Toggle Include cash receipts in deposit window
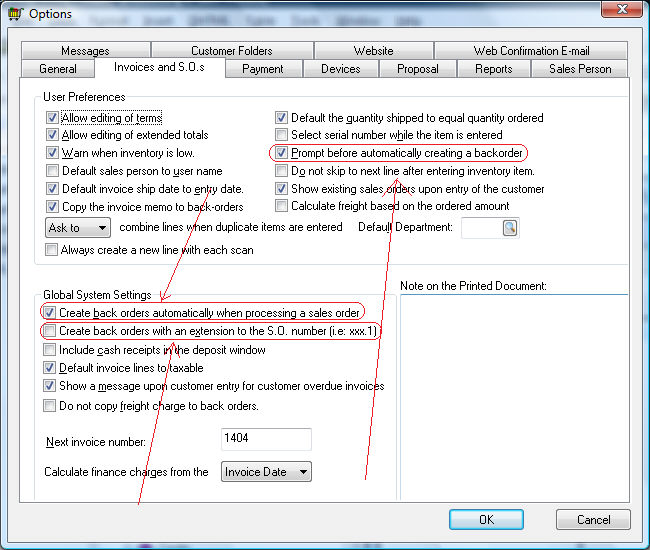Screen dimensions: 650x550 click(x=51, y=350)
